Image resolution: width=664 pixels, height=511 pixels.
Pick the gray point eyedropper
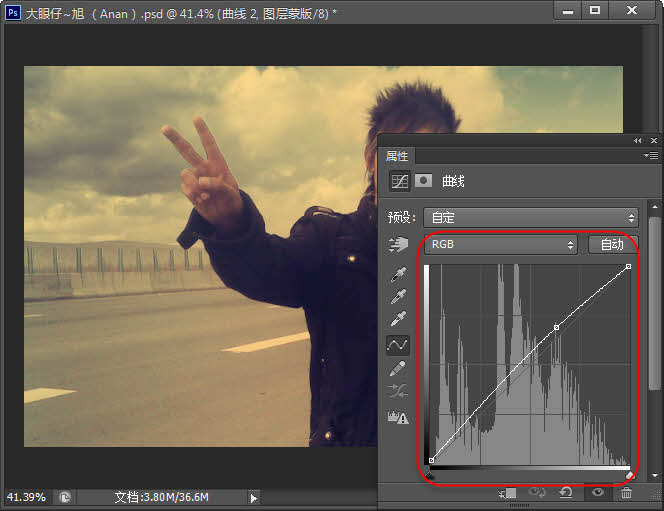[x=397, y=297]
